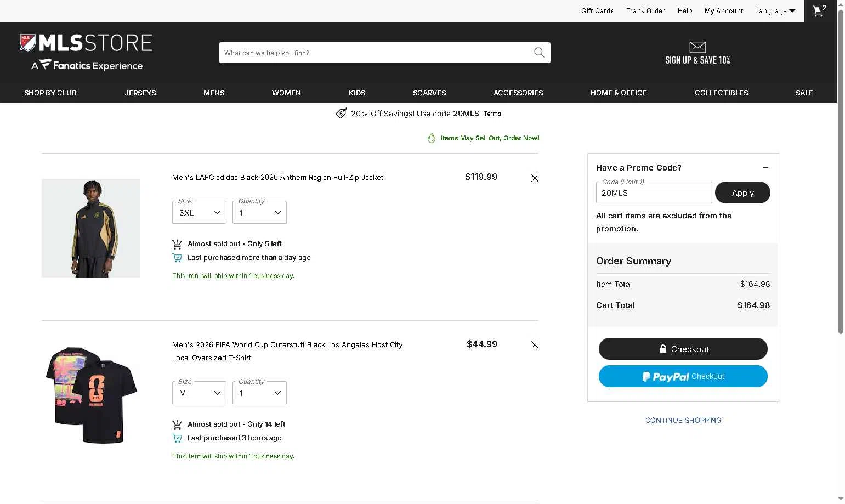Click the LAFC jacket product thumbnail

point(91,228)
